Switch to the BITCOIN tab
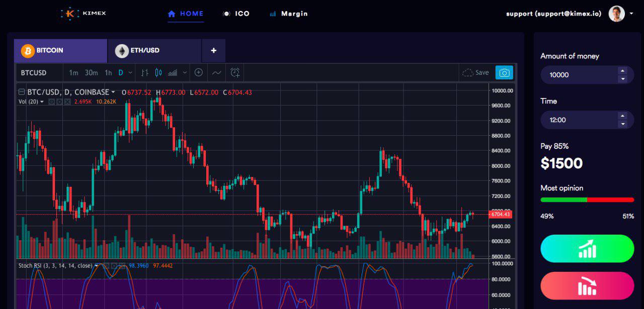The image size is (644, 309). click(x=60, y=51)
